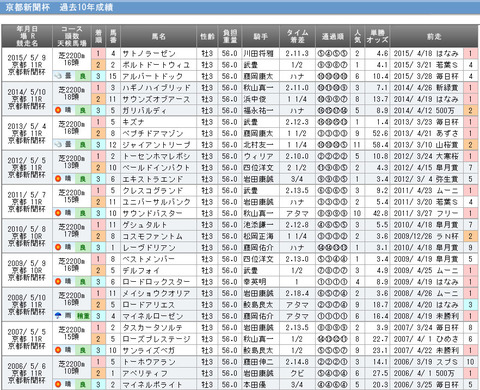Image resolution: width=480 pixels, height=390 pixels.
Task: Select horse name サウンズオブアース
Action: pyautogui.click(x=156, y=99)
